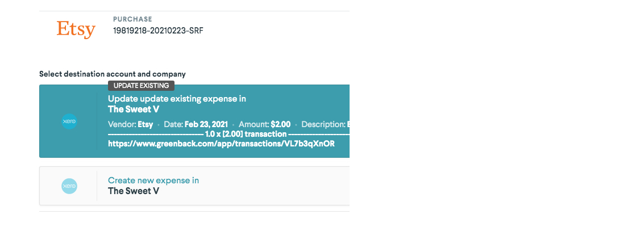Click the UPDATE EXISTING badge
The width and height of the screenshot is (644, 227).
coord(141,86)
